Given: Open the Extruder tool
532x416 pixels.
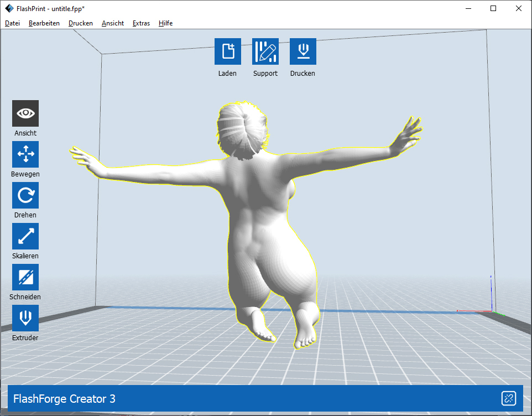Looking at the screenshot, I should tap(25, 318).
